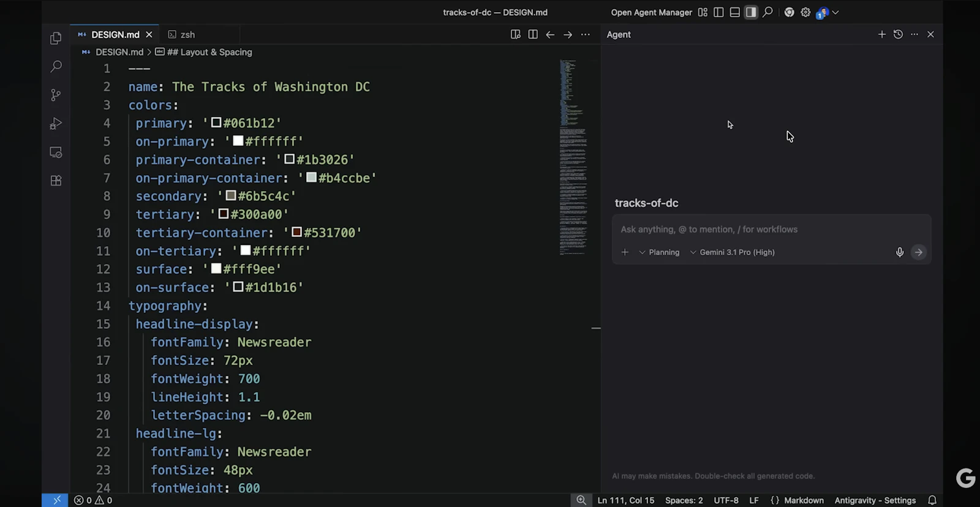Open the Explorer view in activity bar
The image size is (980, 507).
[56, 38]
